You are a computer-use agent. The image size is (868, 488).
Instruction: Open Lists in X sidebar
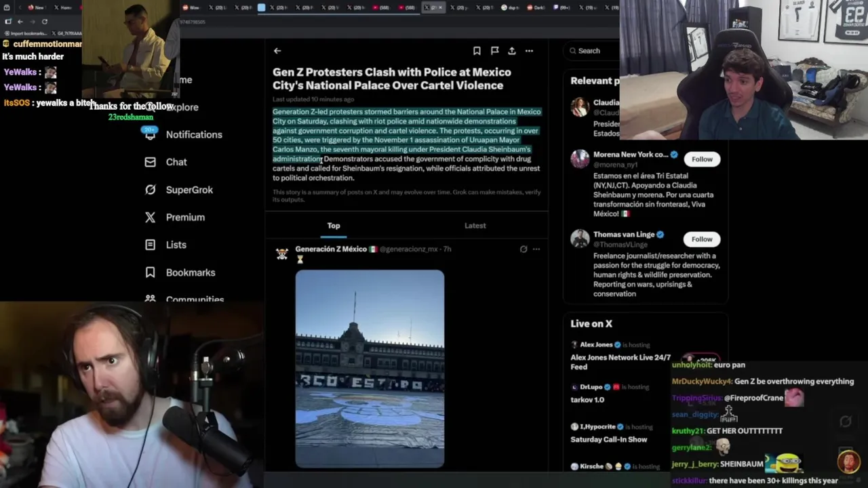coord(165,245)
